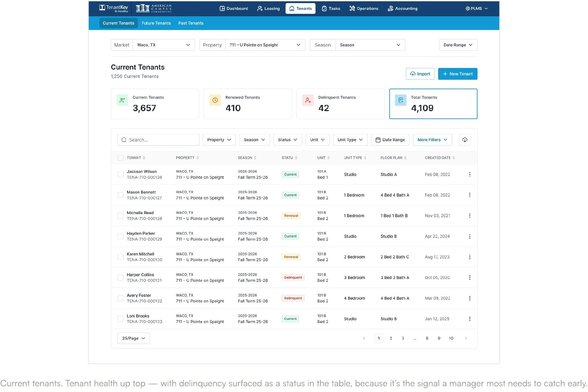The width and height of the screenshot is (588, 392).
Task: Sort by the FLOOR PLAN column
Action: [393, 158]
